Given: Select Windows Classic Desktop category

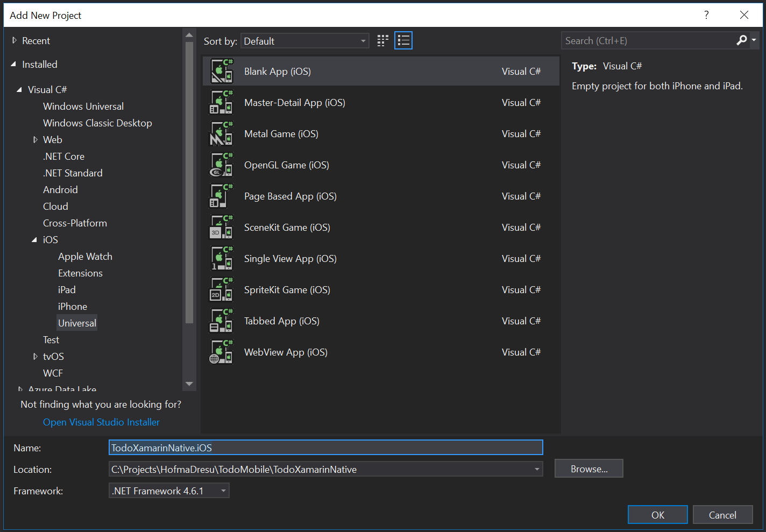Looking at the screenshot, I should point(97,123).
